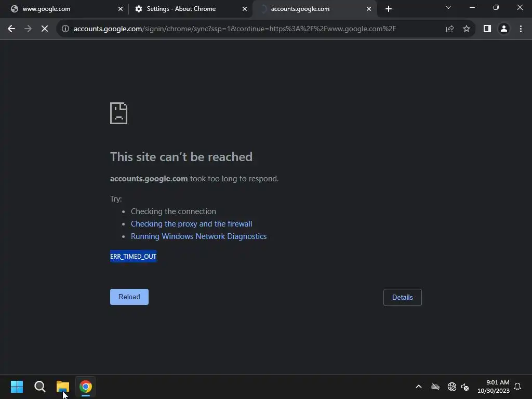Close the accounts.google.com tab
The width and height of the screenshot is (532, 399).
[369, 9]
